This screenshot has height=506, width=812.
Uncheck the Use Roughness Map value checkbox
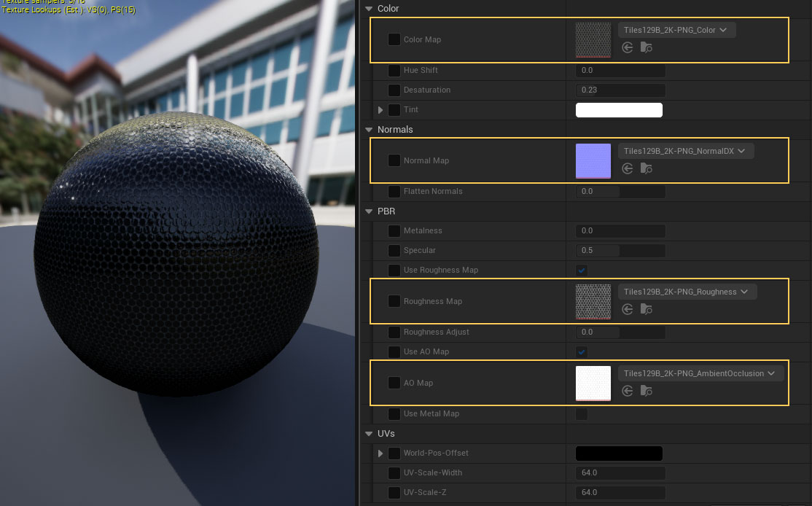click(582, 270)
